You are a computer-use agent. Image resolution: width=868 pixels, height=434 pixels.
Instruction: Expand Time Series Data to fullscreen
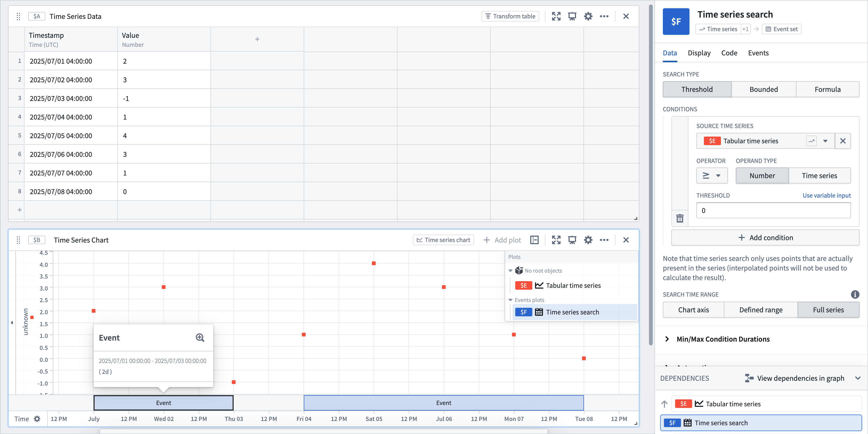point(556,16)
